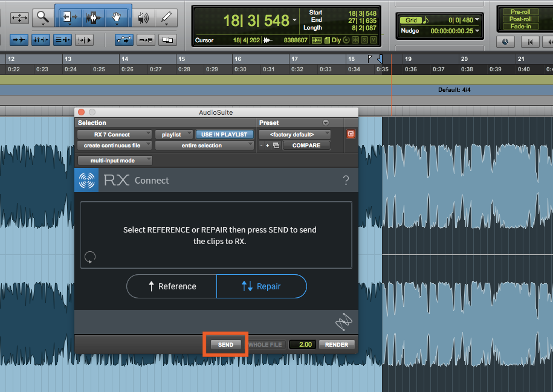Click the iZotope logo icon

pos(343,321)
